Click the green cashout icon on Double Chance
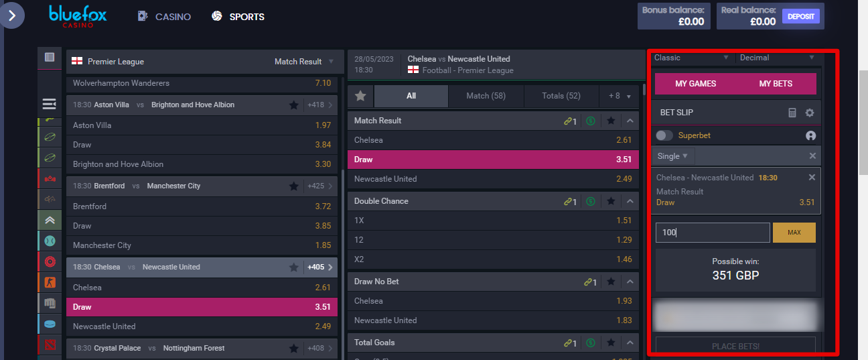 click(590, 201)
